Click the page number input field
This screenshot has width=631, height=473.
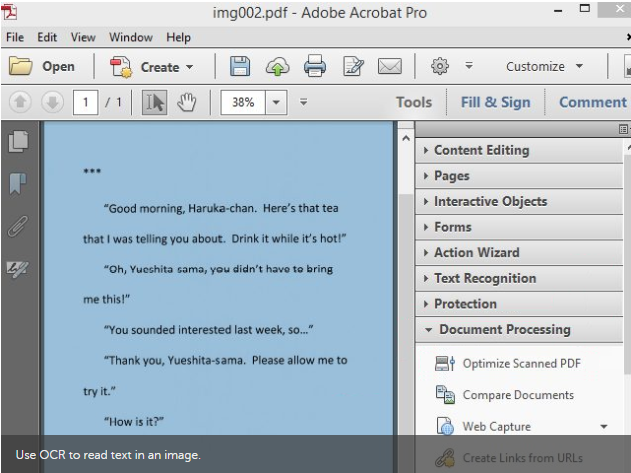point(85,102)
